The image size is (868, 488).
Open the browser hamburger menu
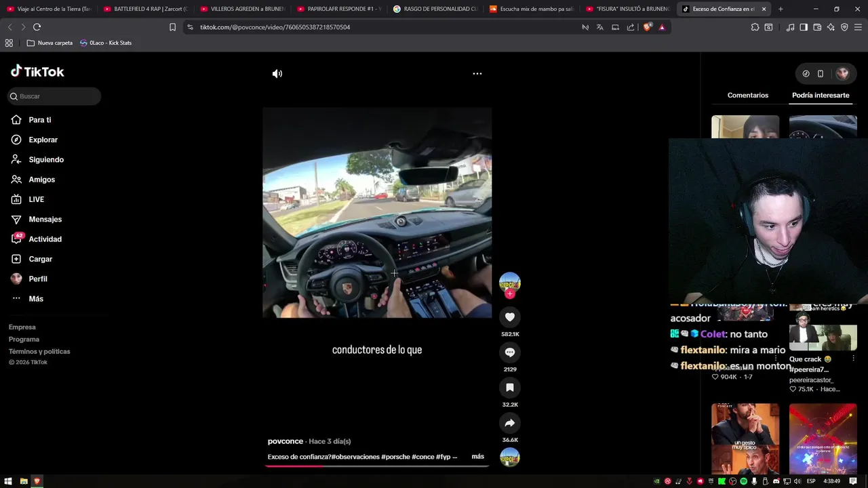coord(859,27)
